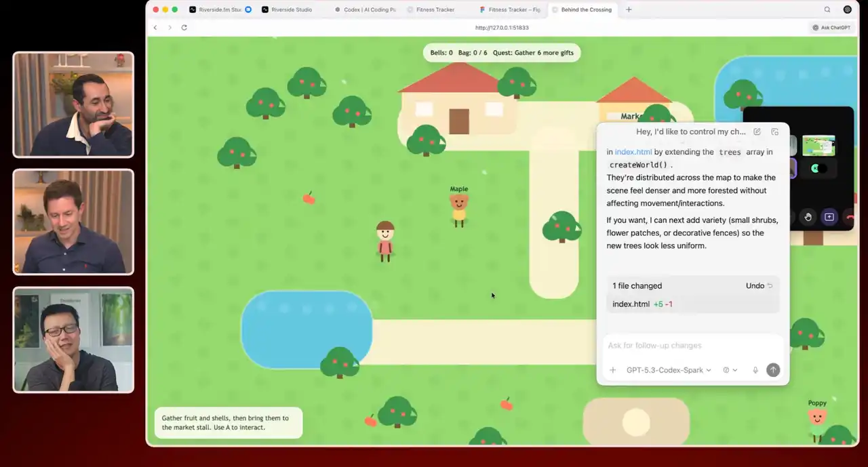Select the screen share icon in the call overlay
868x467 pixels.
(x=829, y=217)
